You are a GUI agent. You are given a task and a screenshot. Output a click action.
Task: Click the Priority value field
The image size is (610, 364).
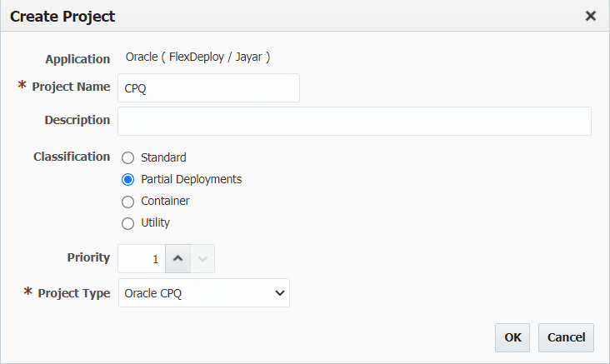142,258
